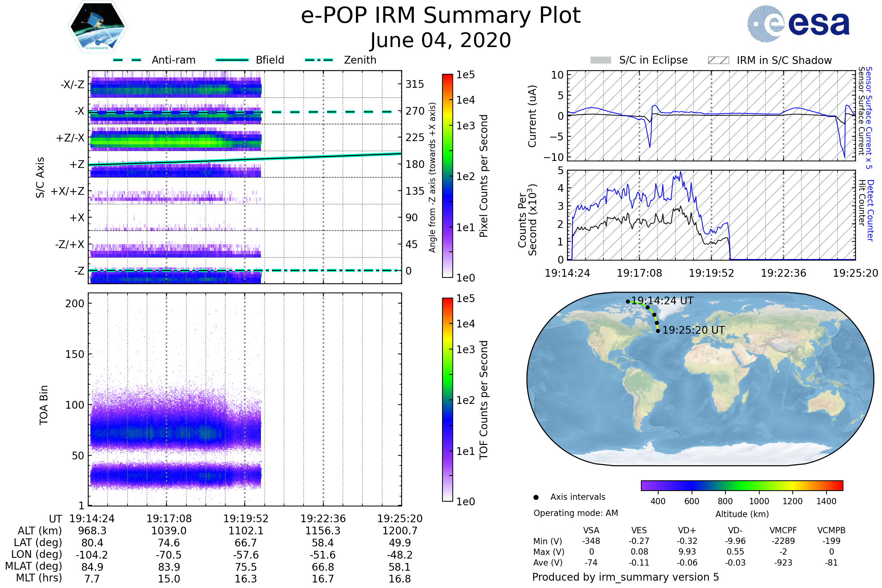Viewport: 882px width, 588px height.
Task: Click the 19:25:20 UT track end label
Action: (x=693, y=330)
